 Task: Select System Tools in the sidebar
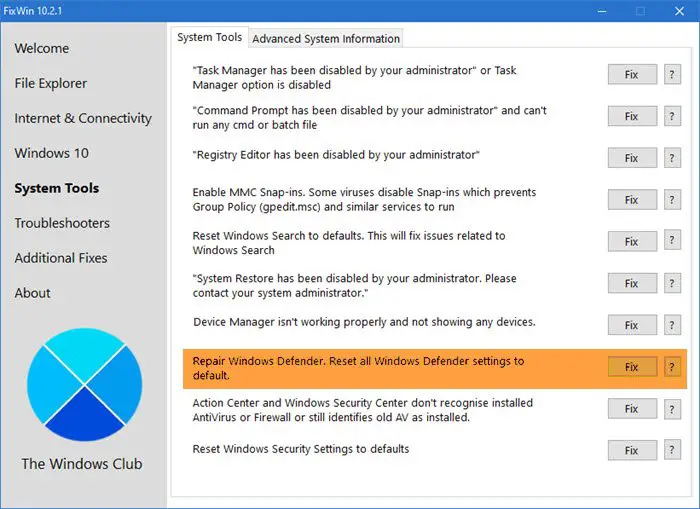57,188
